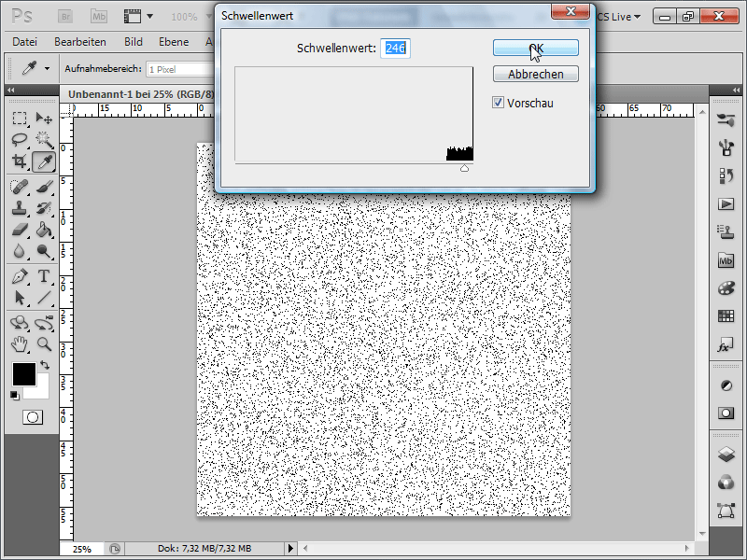Select the Magic Wand tool
Image resolution: width=747 pixels, height=560 pixels.
pyautogui.click(x=44, y=139)
